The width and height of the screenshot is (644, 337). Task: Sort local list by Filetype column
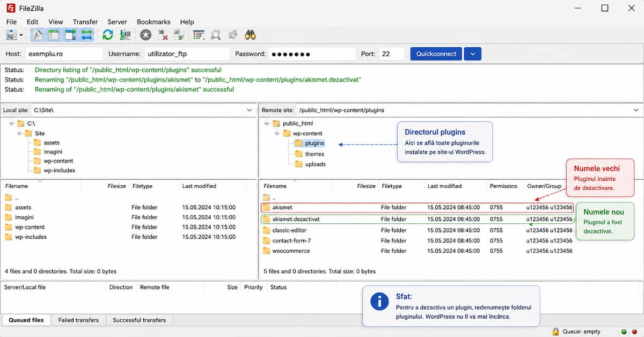click(142, 186)
